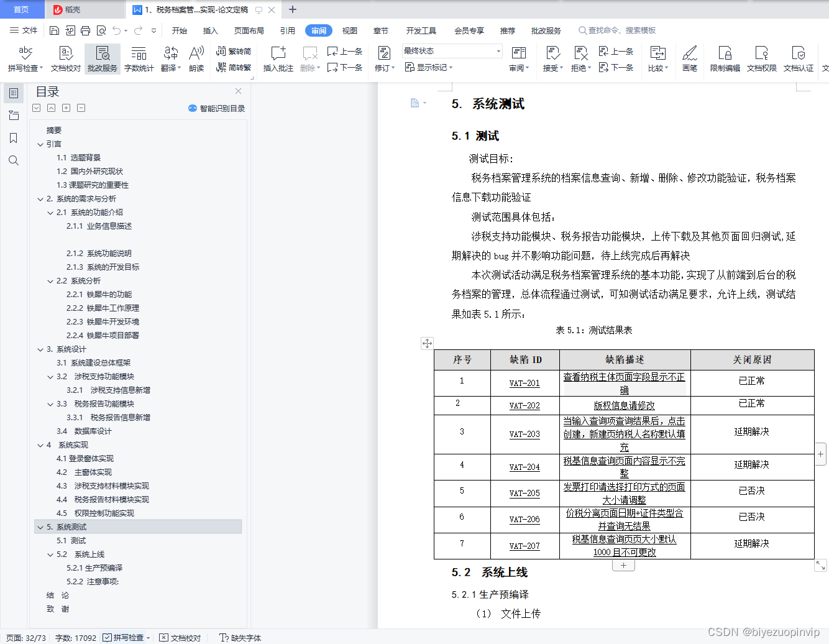Go to next comment (下一条)

[345, 68]
